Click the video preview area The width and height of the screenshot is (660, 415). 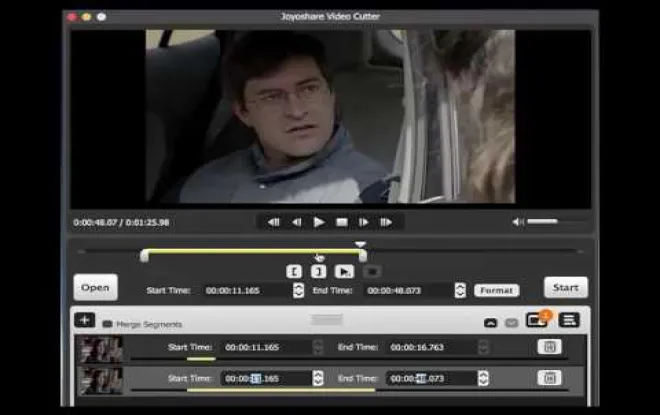click(330, 117)
